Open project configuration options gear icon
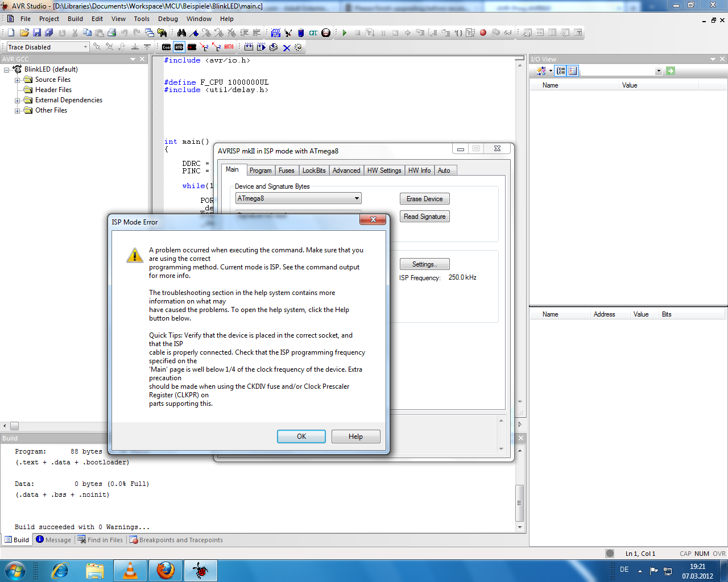The height and width of the screenshot is (582, 728). point(298,47)
